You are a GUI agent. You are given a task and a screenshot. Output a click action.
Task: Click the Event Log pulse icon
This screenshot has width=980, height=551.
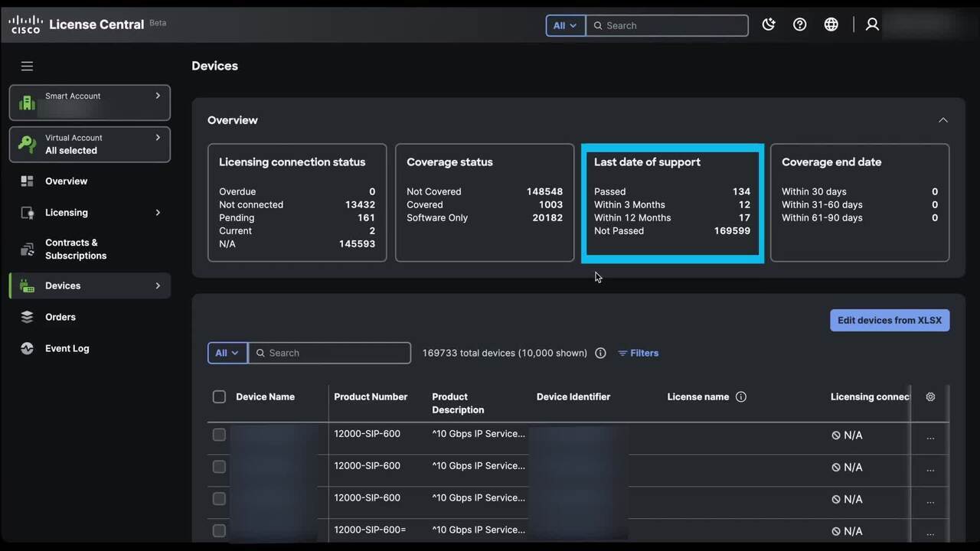pyautogui.click(x=28, y=348)
